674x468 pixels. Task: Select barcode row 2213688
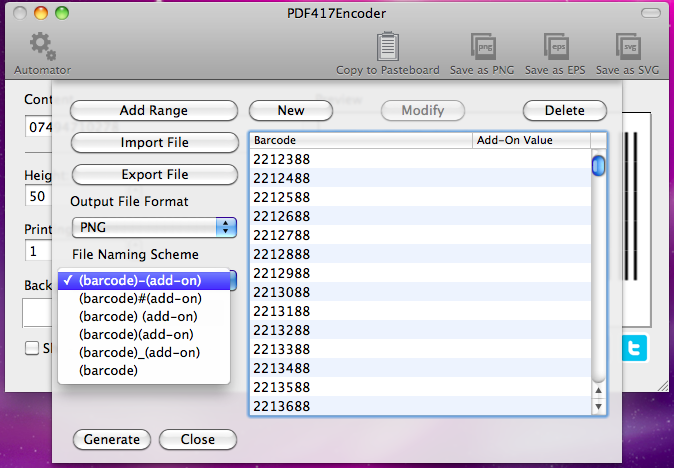coord(420,406)
